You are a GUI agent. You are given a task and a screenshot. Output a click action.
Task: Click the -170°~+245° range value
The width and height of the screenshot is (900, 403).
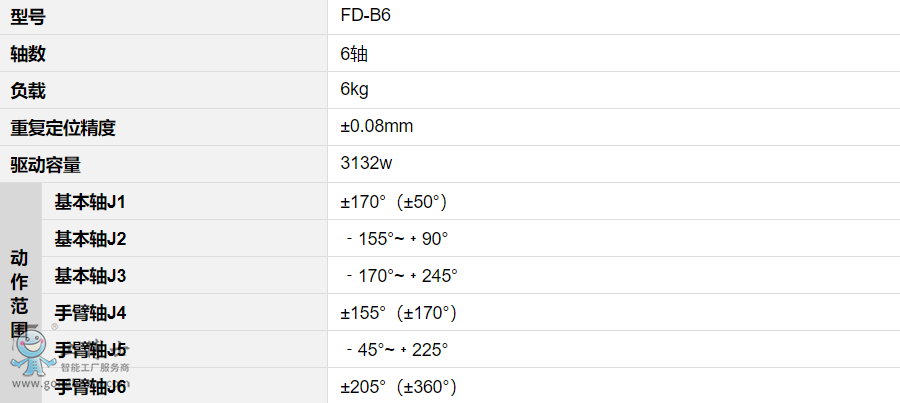click(400, 276)
